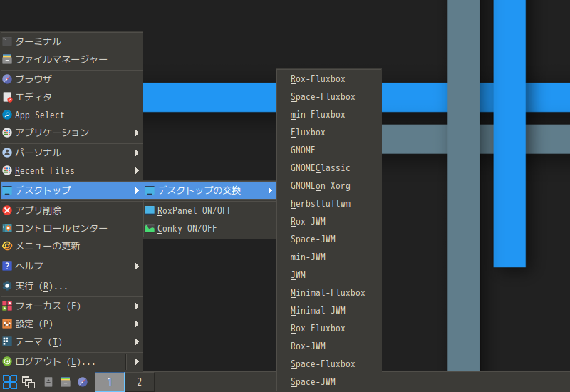Click the フォーカス icon

[x=7, y=306]
